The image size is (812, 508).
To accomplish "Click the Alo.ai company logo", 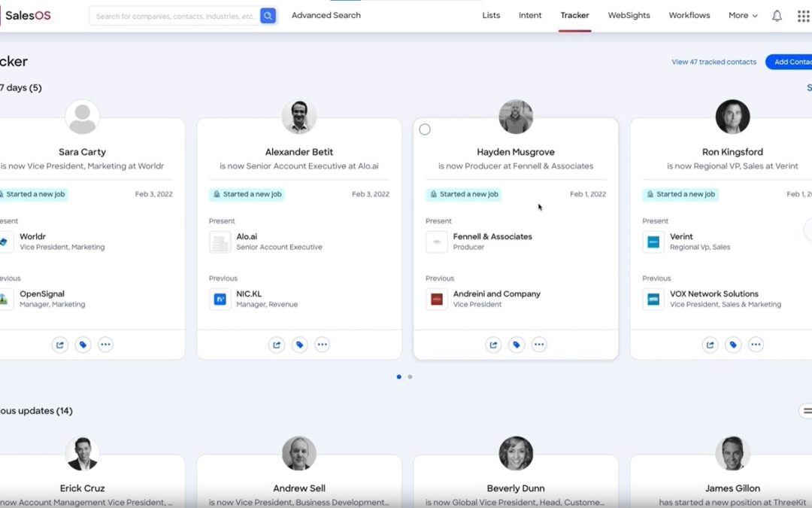I will pos(220,242).
